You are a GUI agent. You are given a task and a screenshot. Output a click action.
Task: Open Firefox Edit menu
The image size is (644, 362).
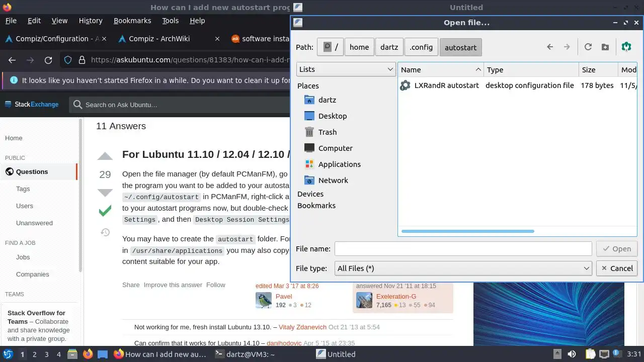click(34, 21)
